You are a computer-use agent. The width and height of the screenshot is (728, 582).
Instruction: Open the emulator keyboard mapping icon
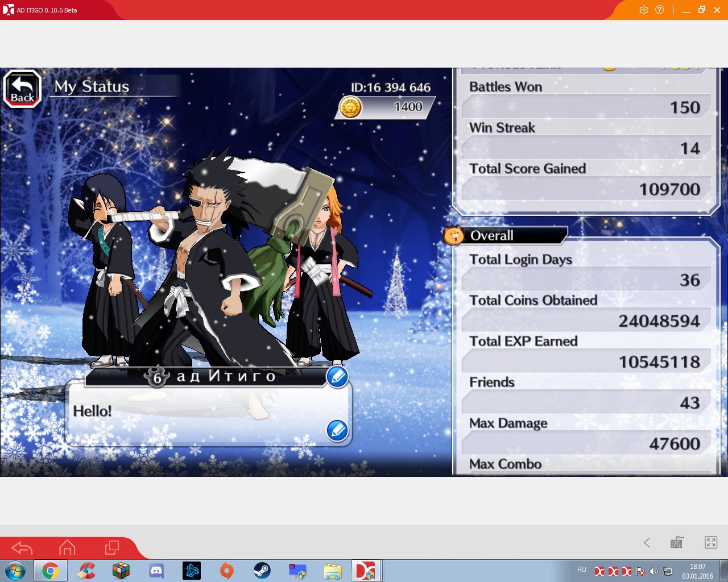(x=677, y=542)
